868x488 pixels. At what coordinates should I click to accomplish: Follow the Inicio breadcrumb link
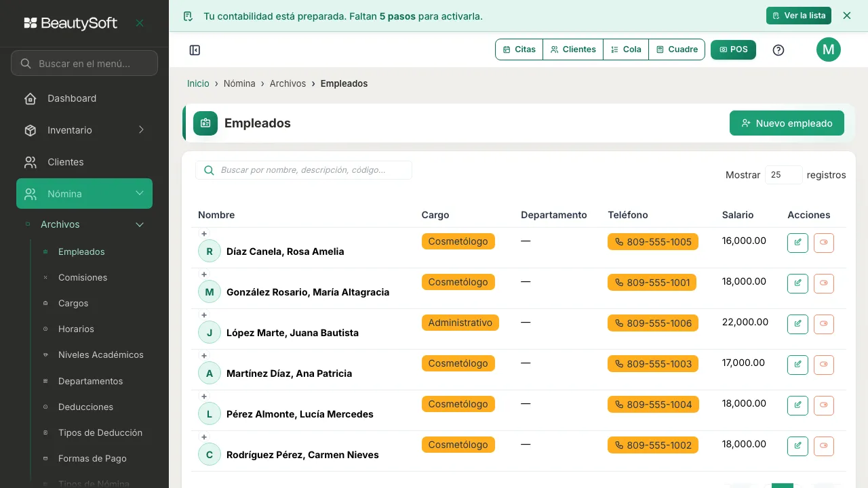(198, 83)
